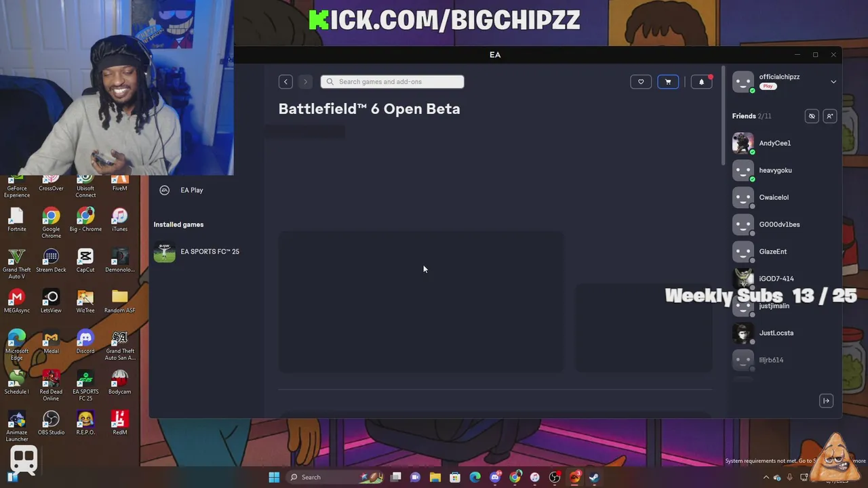The height and width of the screenshot is (488, 868).
Task: Click Battlefield 6 Open Beta title
Action: click(369, 108)
